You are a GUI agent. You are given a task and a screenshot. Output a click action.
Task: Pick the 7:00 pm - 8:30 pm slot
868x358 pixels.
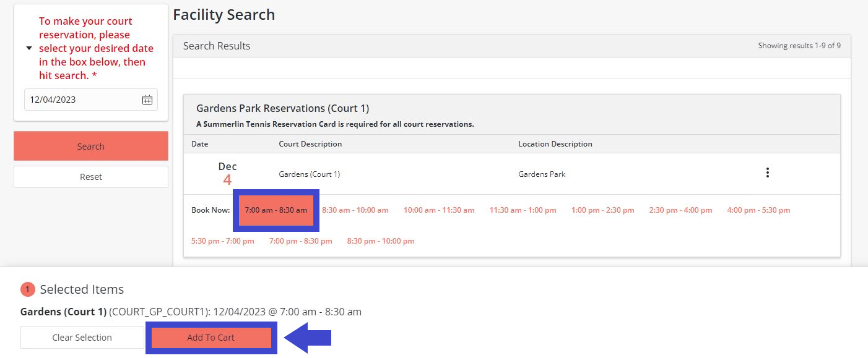(x=300, y=241)
